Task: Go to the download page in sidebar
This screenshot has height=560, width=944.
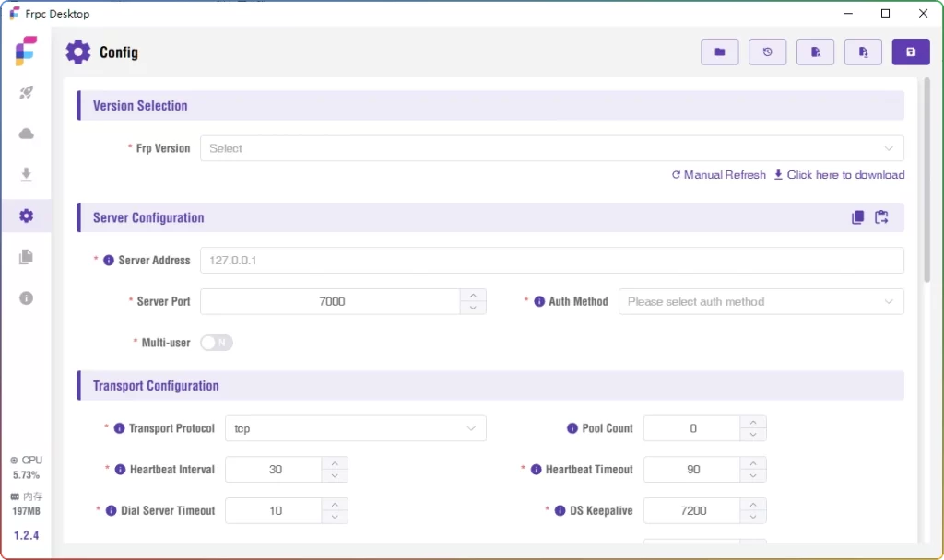Action: (x=26, y=174)
